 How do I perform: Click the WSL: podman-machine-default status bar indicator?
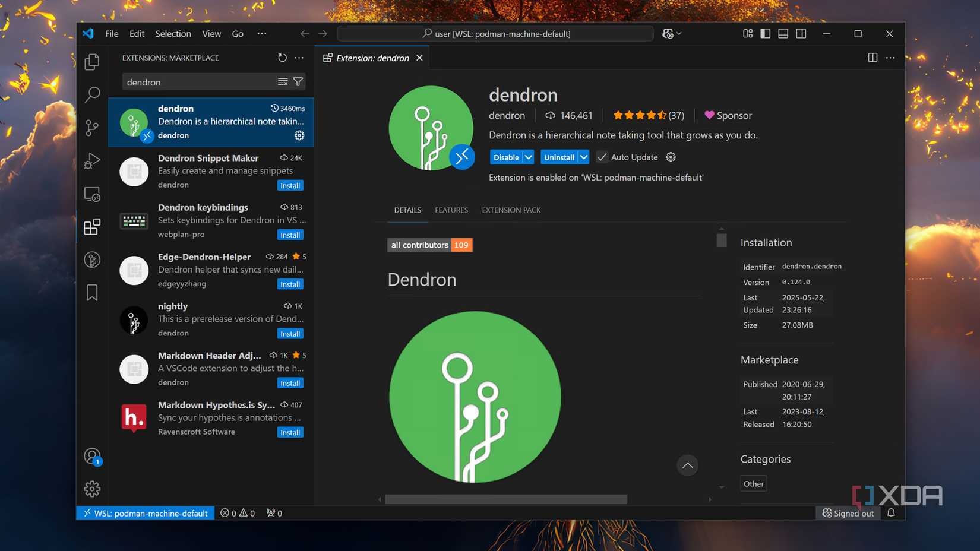point(144,512)
